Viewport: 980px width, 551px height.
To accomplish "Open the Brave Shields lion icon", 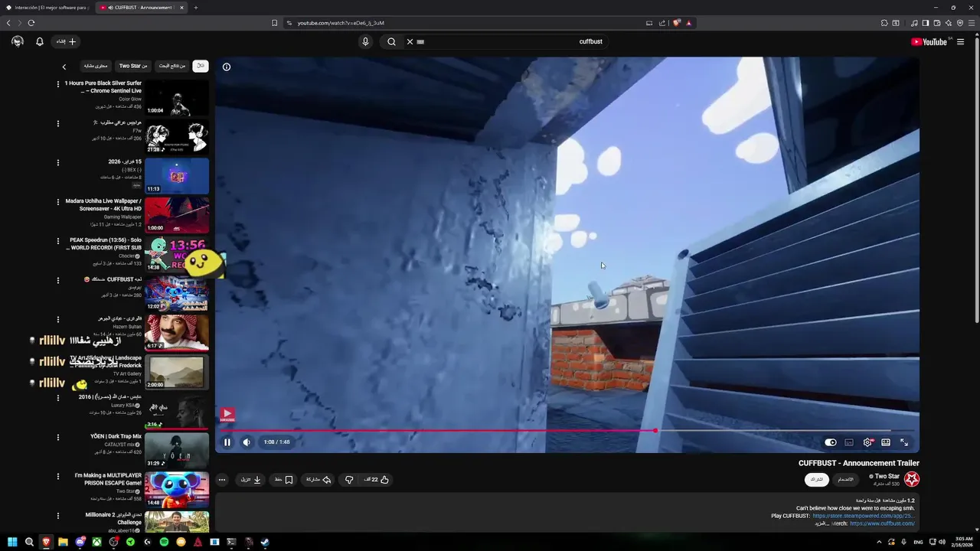I will point(676,23).
